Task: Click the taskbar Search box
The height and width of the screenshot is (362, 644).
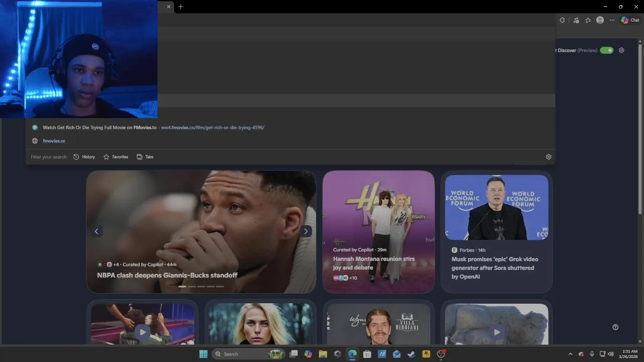Action: [x=249, y=354]
